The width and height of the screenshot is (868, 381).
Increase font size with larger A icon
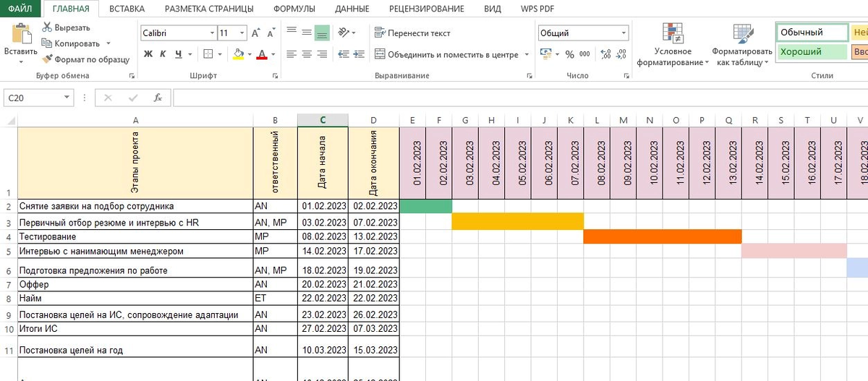[256, 33]
